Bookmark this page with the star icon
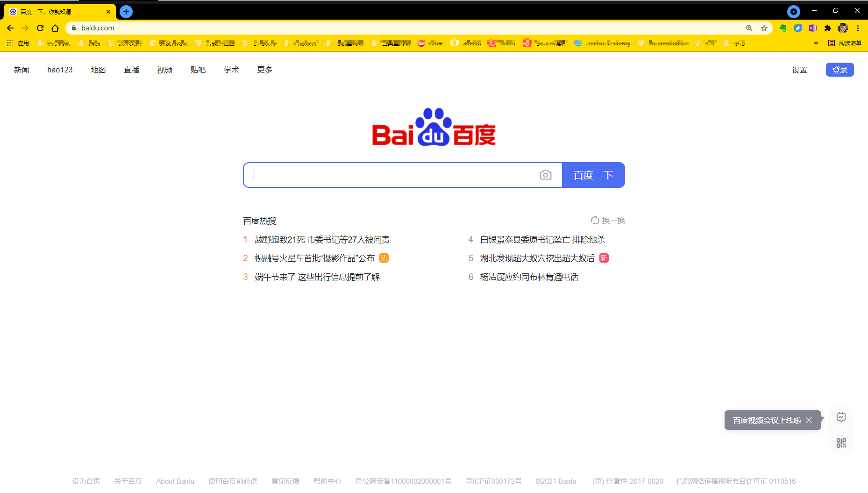 pyautogui.click(x=764, y=28)
